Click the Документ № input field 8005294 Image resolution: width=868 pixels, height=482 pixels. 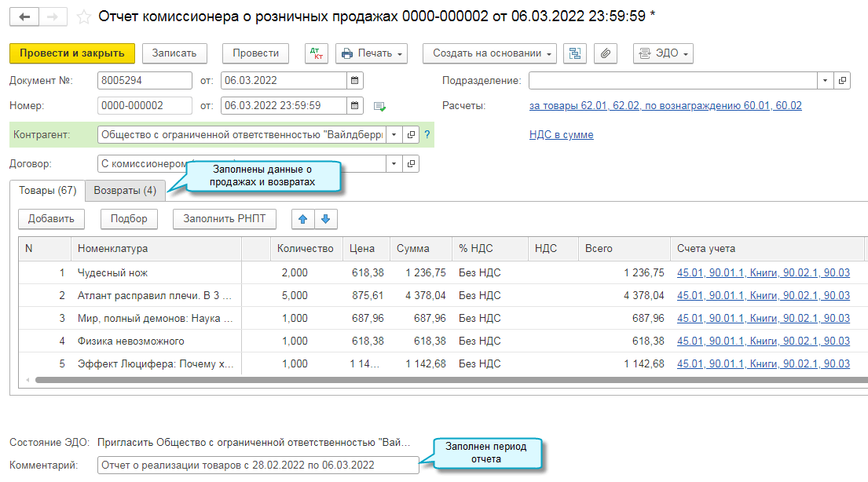(x=145, y=80)
